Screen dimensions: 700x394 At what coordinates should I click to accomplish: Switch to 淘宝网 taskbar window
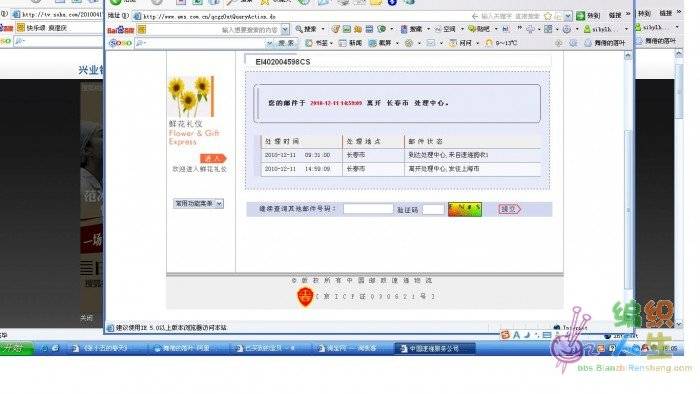point(350,348)
